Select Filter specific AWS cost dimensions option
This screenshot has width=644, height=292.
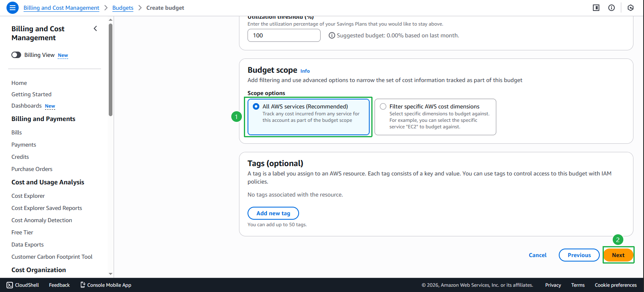pyautogui.click(x=435, y=117)
